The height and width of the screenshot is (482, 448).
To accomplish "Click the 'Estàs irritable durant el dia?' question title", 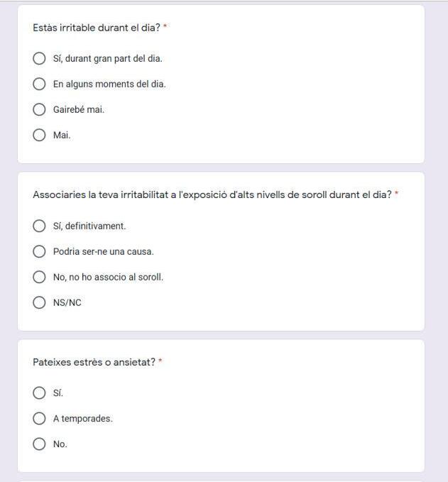I will 96,28.
